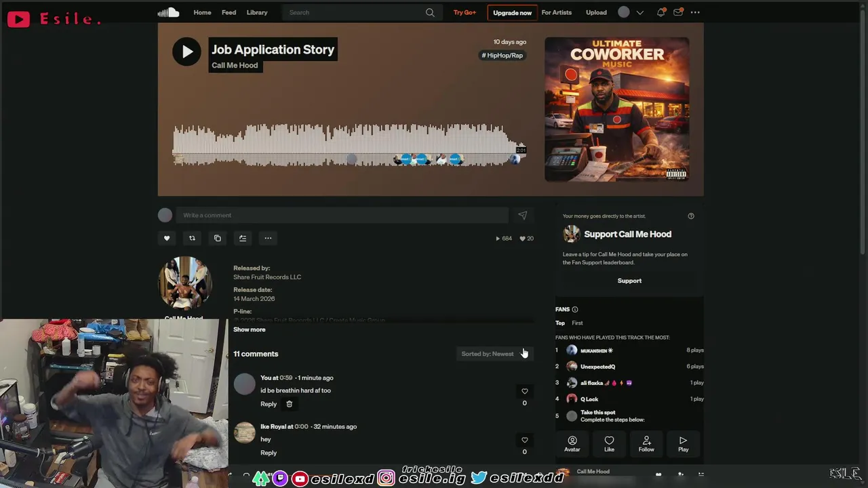Open the Feed tab
The width and height of the screenshot is (868, 488).
(x=229, y=12)
